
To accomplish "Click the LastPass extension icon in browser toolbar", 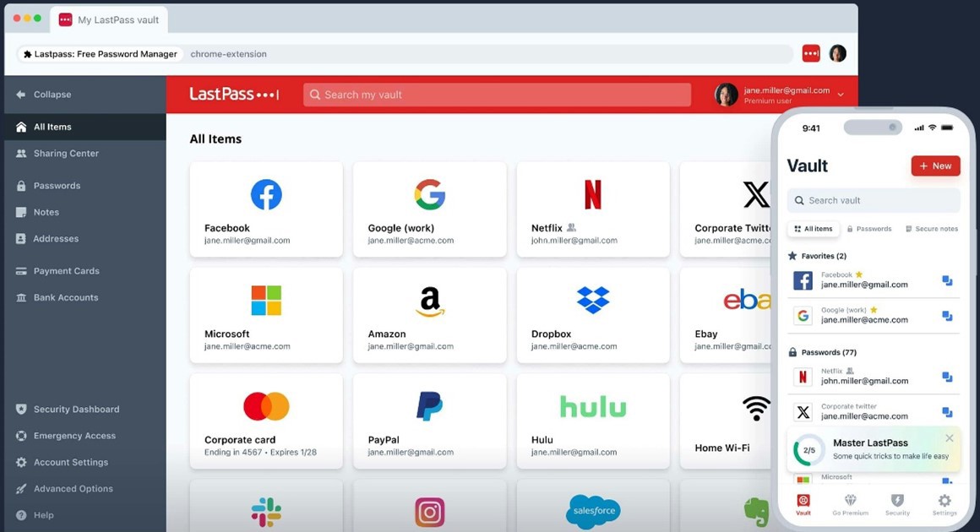I will pos(810,53).
